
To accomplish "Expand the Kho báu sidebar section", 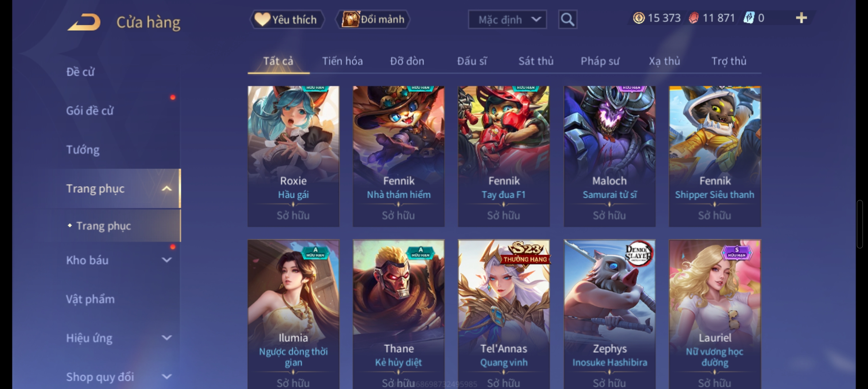I will [167, 260].
